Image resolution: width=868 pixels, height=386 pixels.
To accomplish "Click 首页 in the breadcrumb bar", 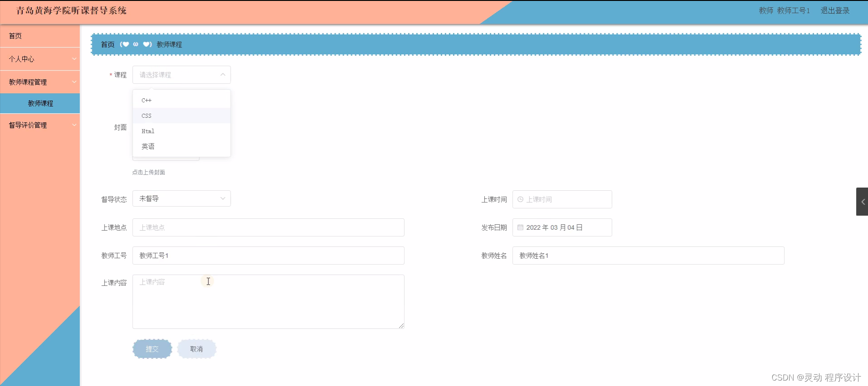I will click(x=107, y=44).
